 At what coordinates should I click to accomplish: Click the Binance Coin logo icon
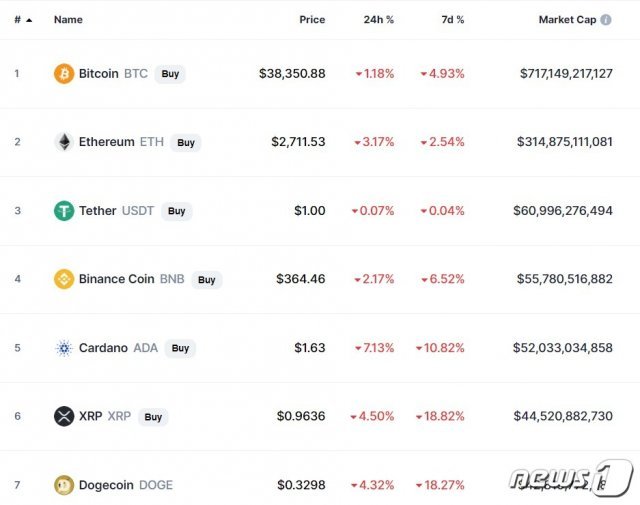click(x=64, y=279)
